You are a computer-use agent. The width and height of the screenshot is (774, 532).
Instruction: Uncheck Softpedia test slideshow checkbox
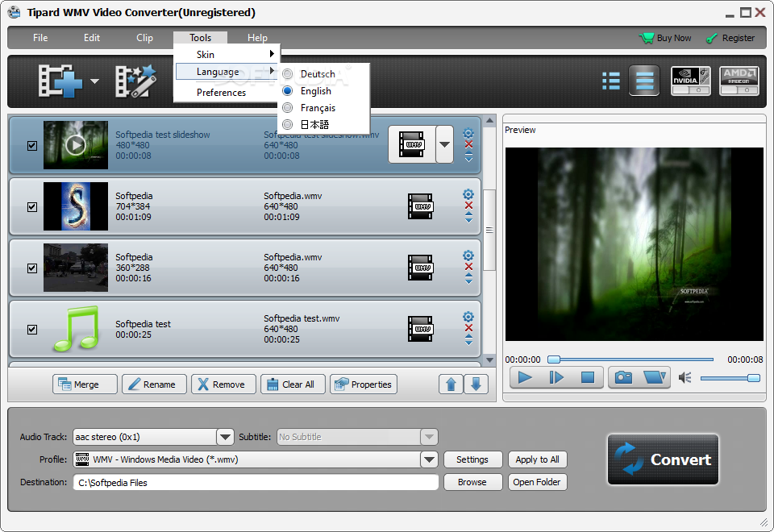click(32, 146)
